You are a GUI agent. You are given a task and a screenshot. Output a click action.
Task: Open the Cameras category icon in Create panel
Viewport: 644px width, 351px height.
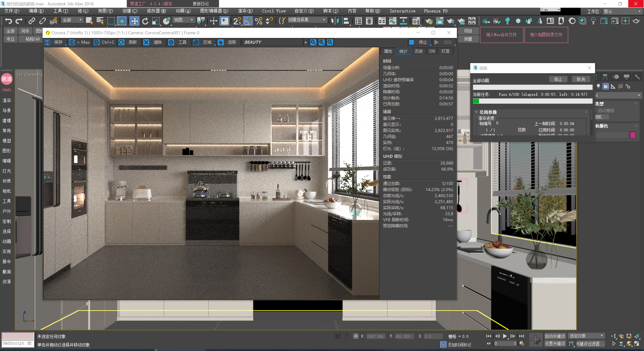[606, 86]
